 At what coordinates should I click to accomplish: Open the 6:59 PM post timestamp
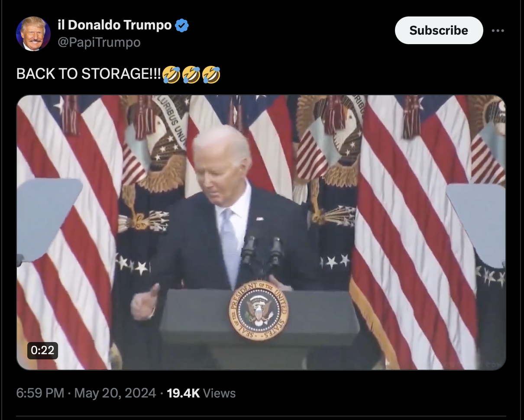tap(40, 393)
